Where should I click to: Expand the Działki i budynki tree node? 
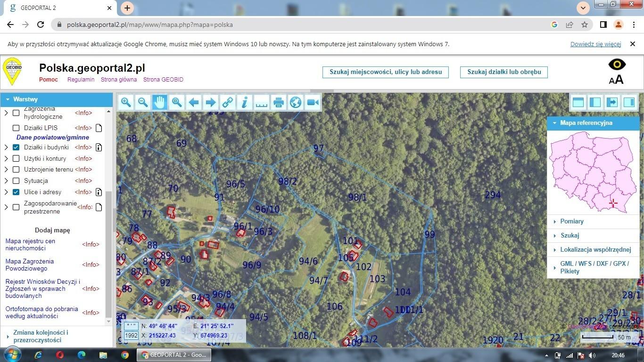point(6,147)
